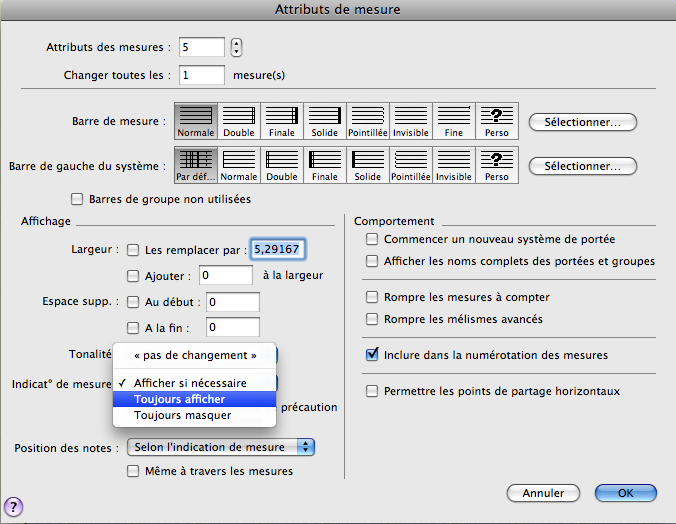Open the help question mark button

14,508
